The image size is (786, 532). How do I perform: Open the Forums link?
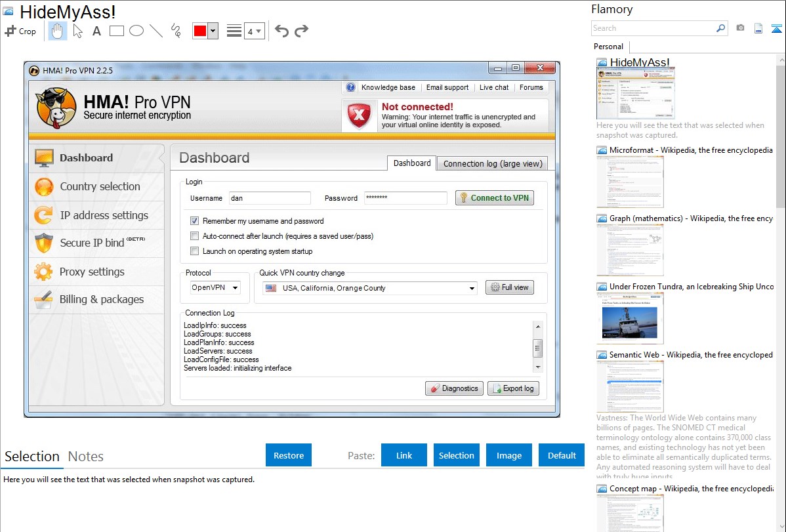(531, 87)
